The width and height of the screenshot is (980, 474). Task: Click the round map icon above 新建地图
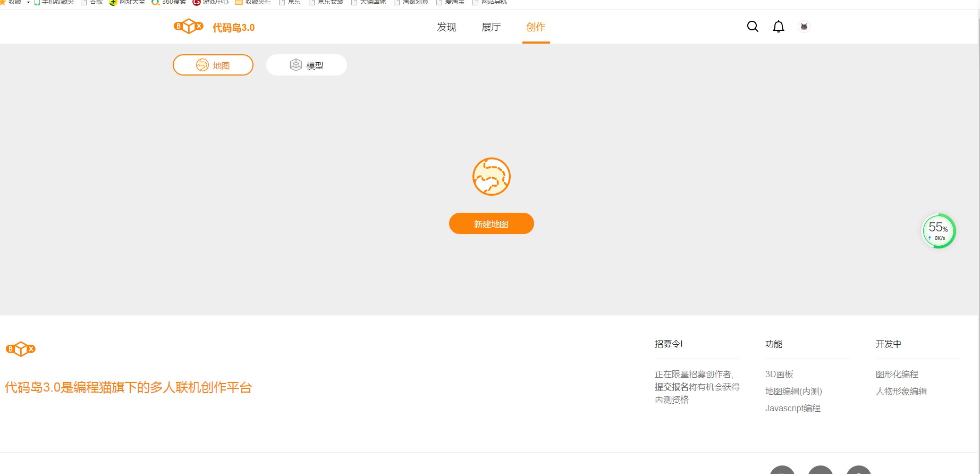(492, 177)
